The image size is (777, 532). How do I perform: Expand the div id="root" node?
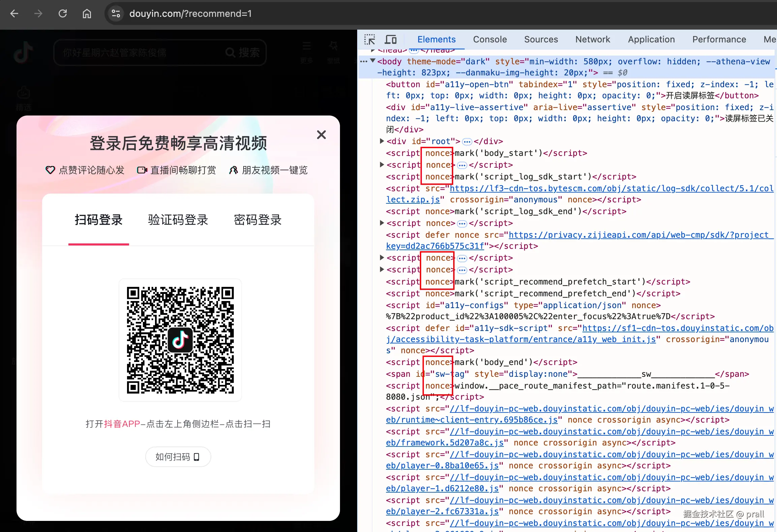[x=382, y=141]
